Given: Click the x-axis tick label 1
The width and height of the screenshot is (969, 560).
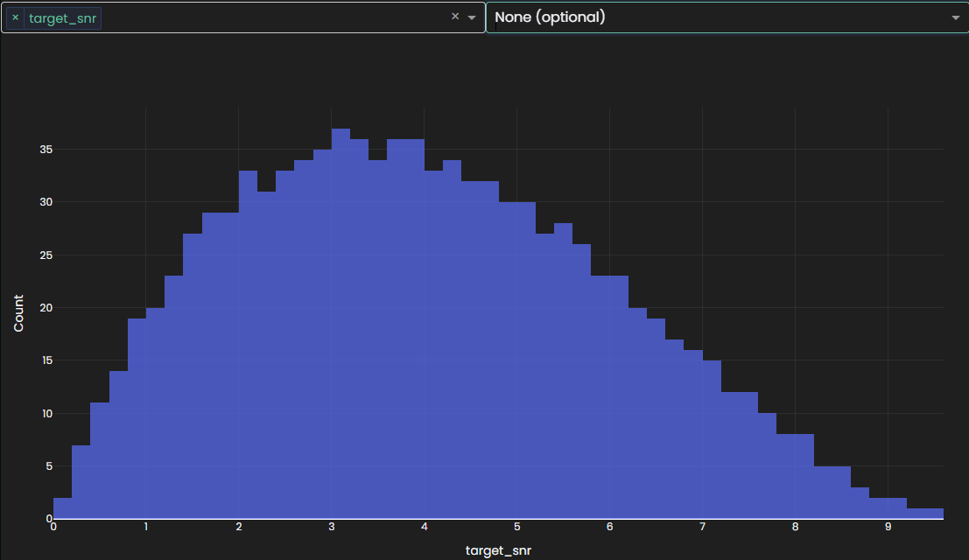Looking at the screenshot, I should pyautogui.click(x=146, y=527).
